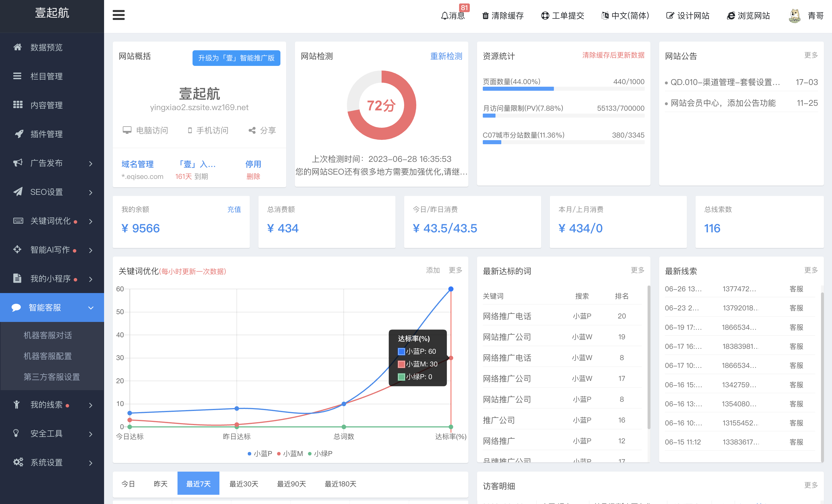Click the 重新检测 link

(x=446, y=56)
